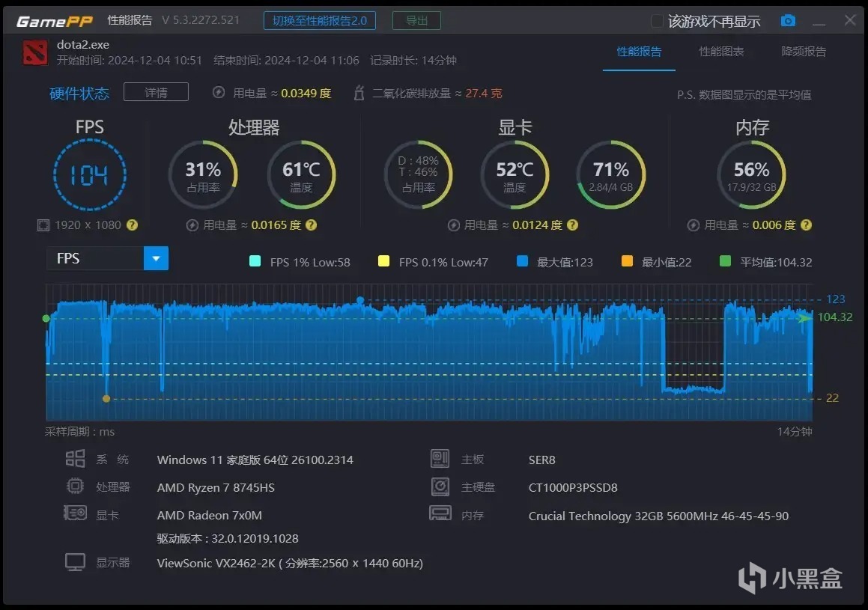Click GPU power icon before 0.0124 度
Screen dimensions: 868x610
(x=453, y=225)
